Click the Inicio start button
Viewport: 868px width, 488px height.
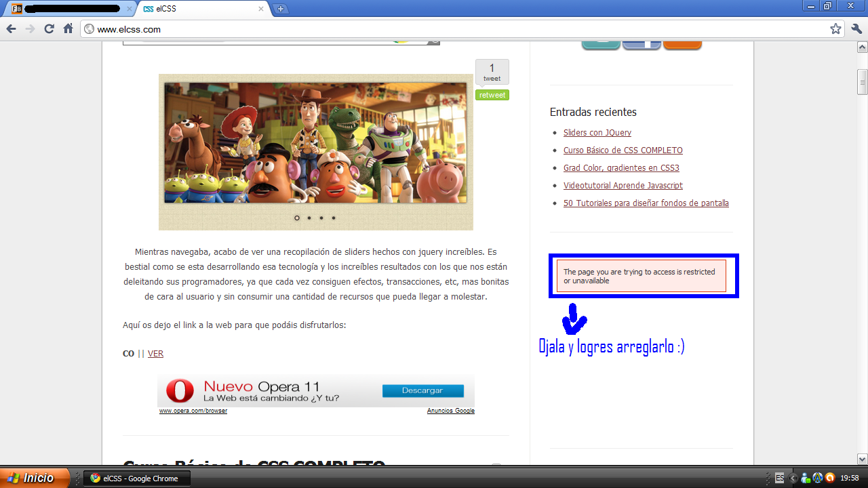(x=35, y=478)
